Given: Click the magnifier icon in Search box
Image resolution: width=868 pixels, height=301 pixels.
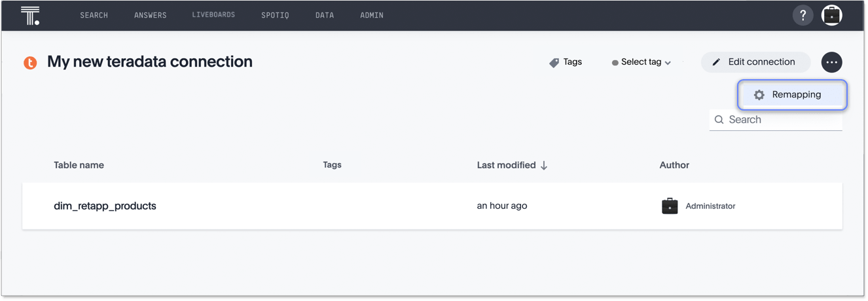Looking at the screenshot, I should (719, 120).
